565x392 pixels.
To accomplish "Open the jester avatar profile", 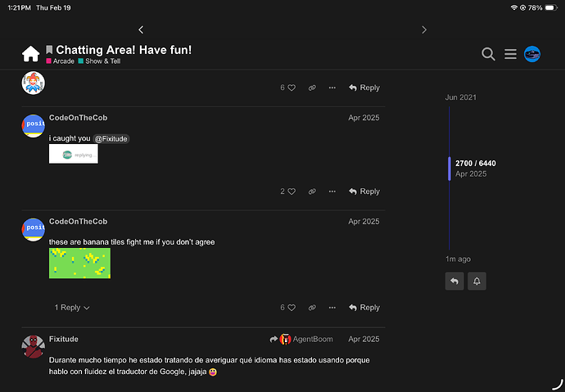I will [33, 83].
